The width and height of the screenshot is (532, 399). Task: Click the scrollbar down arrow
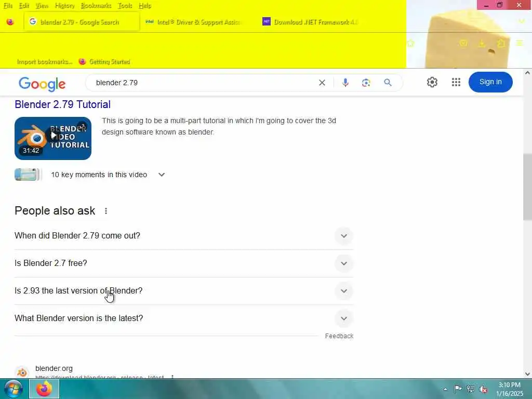click(x=527, y=374)
